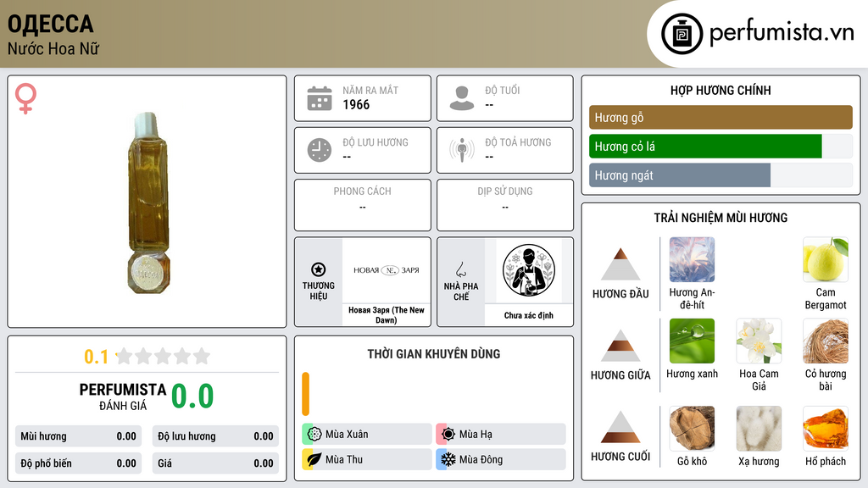Click the pink female gender symbol

pos(25,98)
